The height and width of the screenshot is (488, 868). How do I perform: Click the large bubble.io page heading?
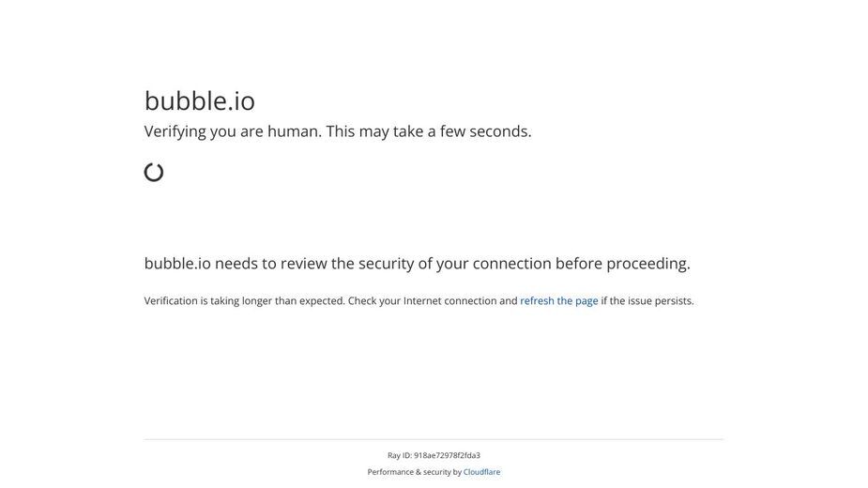200,100
